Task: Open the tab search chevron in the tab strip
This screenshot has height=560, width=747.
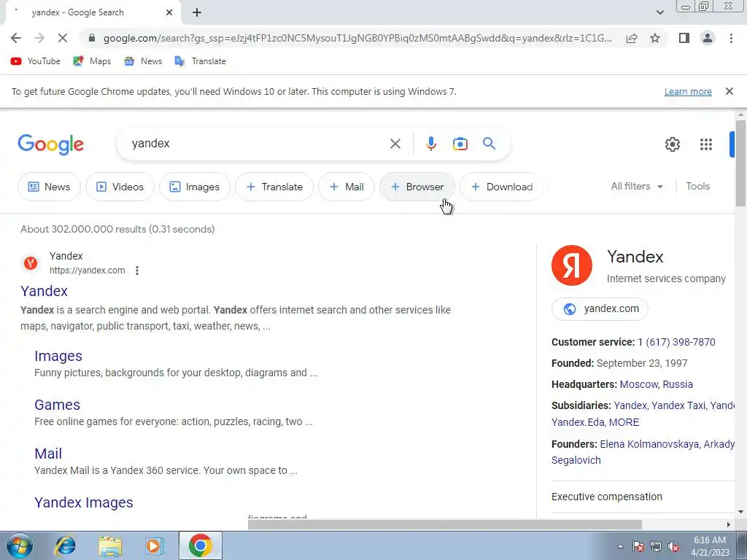Action: click(x=659, y=12)
